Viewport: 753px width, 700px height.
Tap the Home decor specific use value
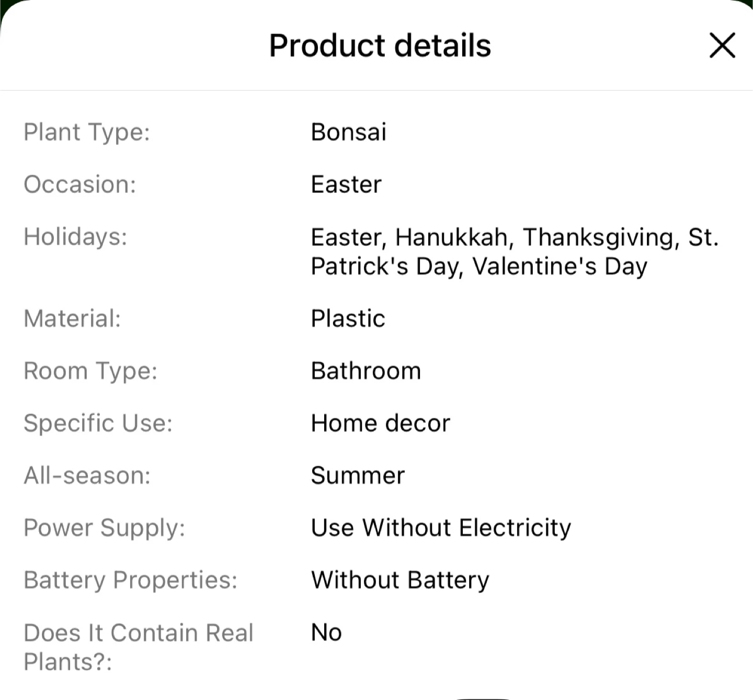click(x=381, y=423)
